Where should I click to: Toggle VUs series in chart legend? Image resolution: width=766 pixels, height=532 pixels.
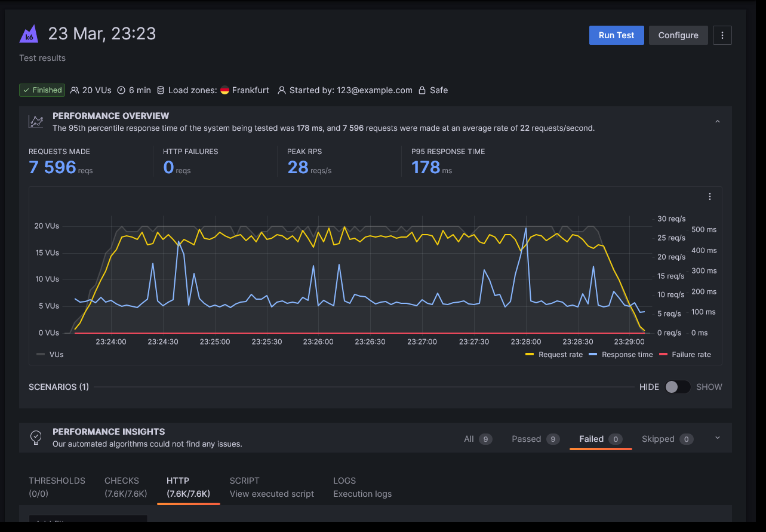coord(50,354)
